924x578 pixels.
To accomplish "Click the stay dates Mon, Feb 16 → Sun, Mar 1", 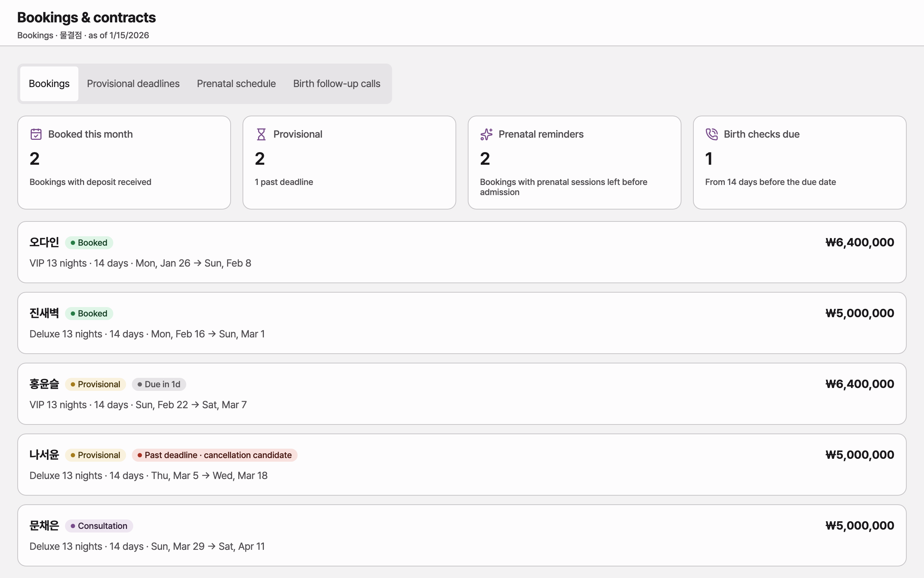I will coord(208,334).
